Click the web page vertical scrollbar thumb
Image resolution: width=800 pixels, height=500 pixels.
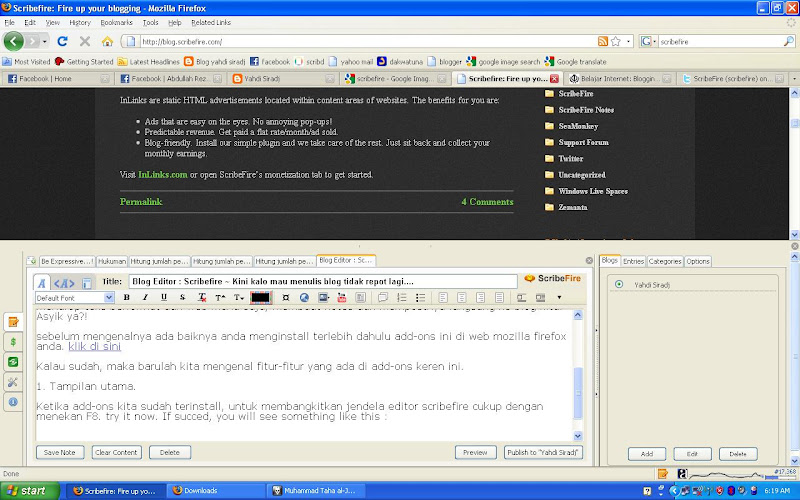[794, 123]
